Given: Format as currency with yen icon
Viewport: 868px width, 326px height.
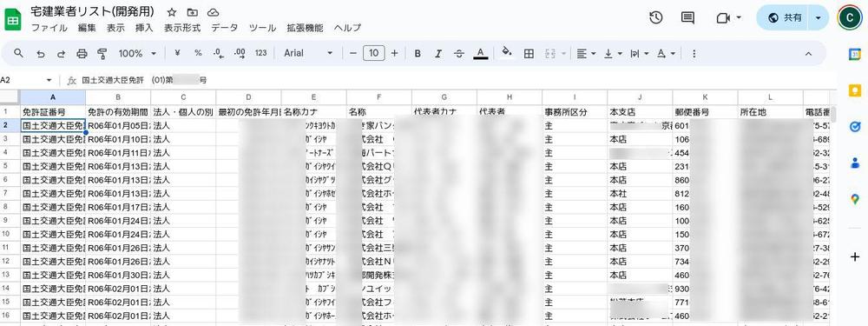Looking at the screenshot, I should coord(177,53).
